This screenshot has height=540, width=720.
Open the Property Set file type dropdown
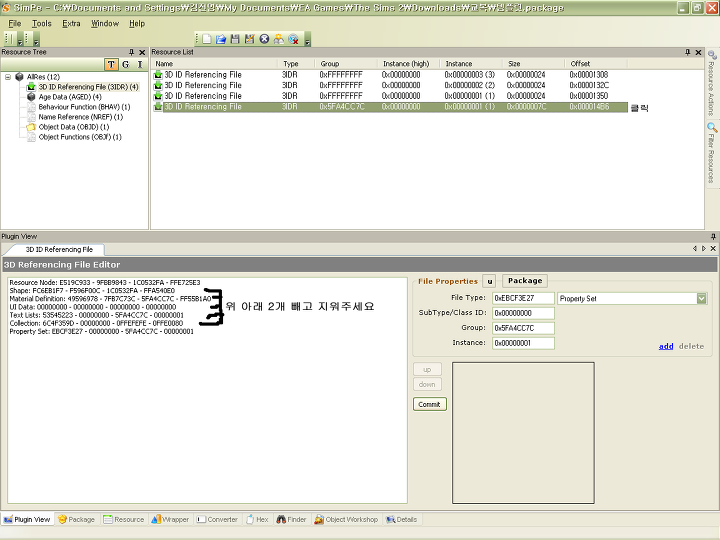(x=701, y=298)
